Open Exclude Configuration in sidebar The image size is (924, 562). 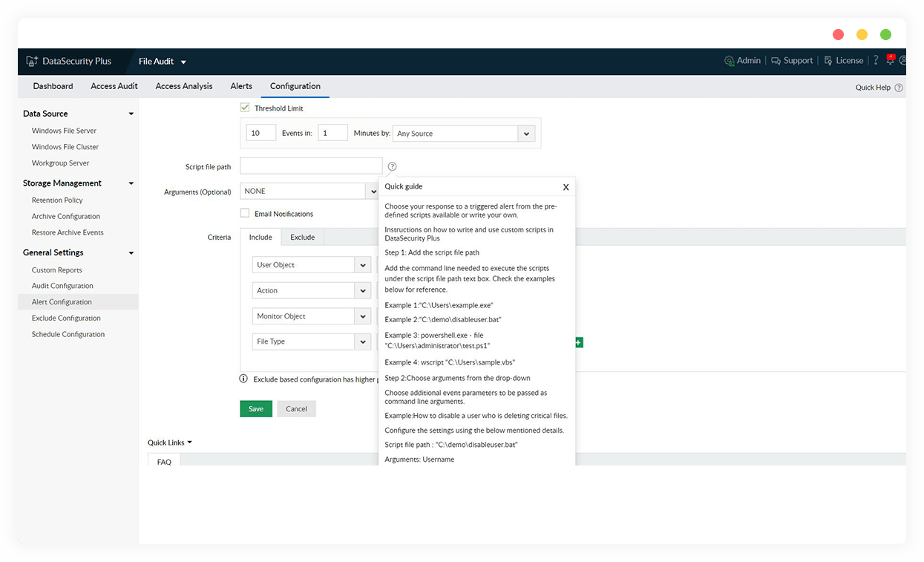point(66,318)
